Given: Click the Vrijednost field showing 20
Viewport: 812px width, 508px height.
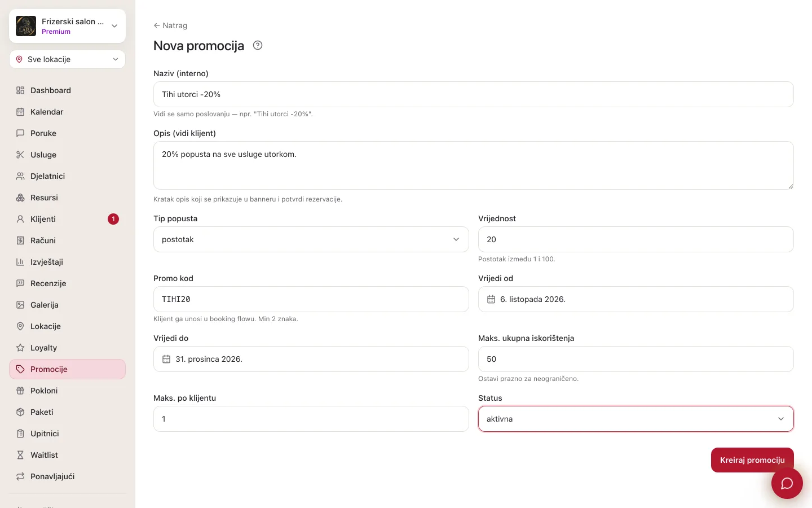Looking at the screenshot, I should coord(636,239).
